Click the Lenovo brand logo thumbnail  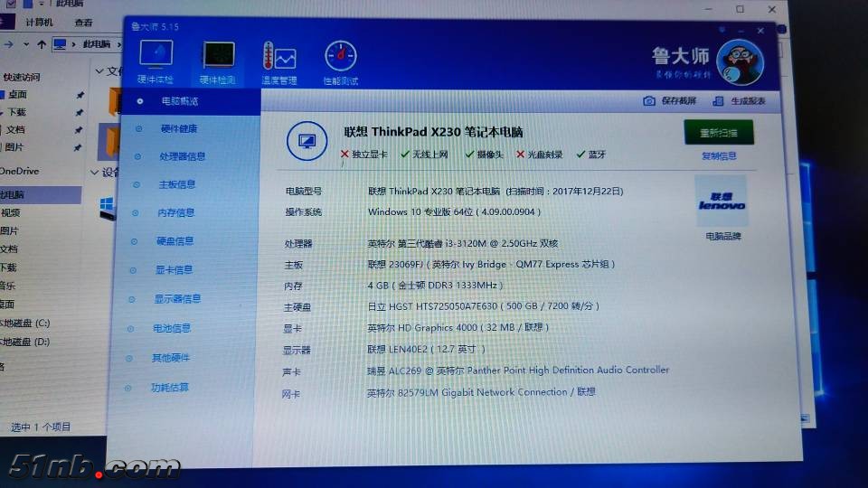(x=722, y=201)
